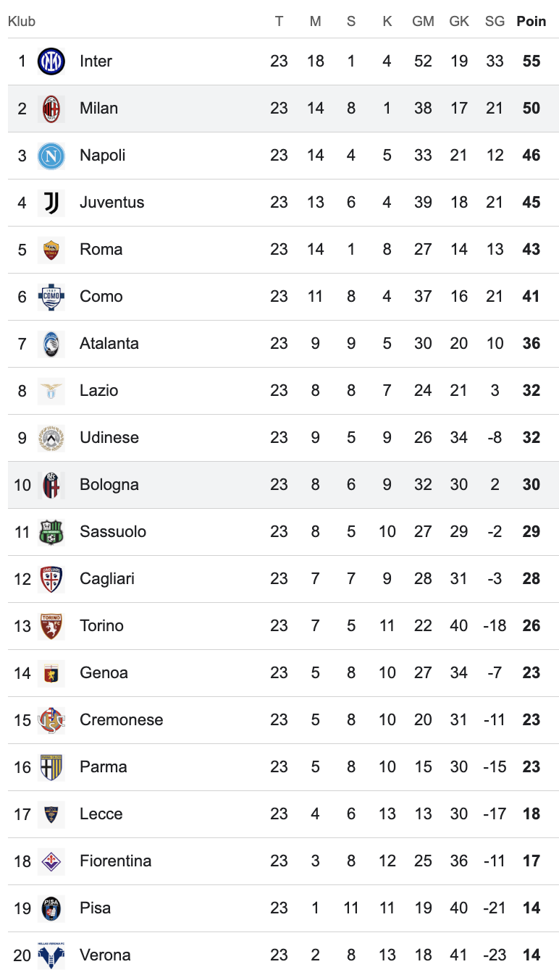This screenshot has height=980, width=559.
Task: Click the Bologna club crest
Action: (x=51, y=485)
